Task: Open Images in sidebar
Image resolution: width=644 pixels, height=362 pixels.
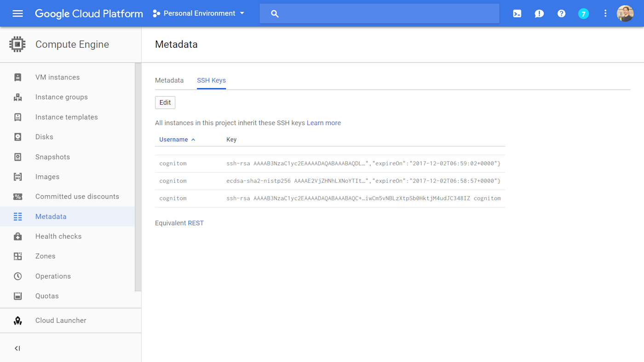Action: click(x=67, y=176)
